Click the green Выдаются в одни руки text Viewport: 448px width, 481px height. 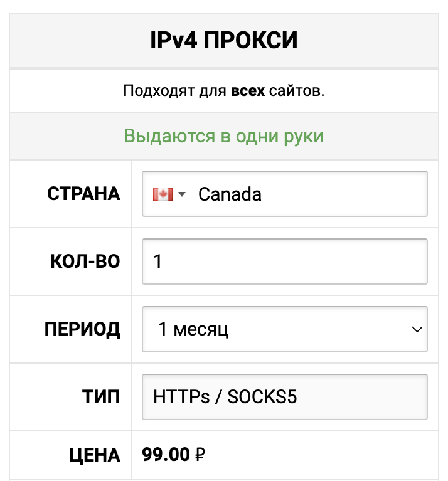tap(224, 136)
